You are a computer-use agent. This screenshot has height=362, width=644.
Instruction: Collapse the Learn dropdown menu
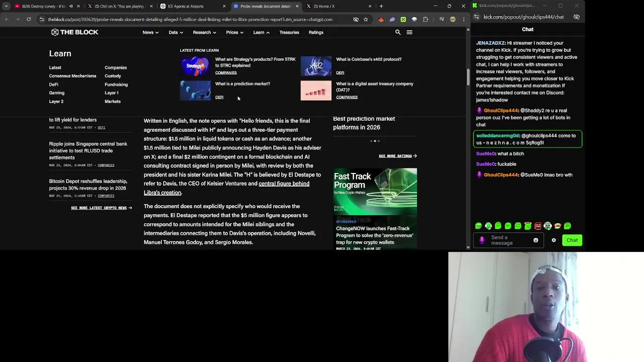(x=261, y=32)
